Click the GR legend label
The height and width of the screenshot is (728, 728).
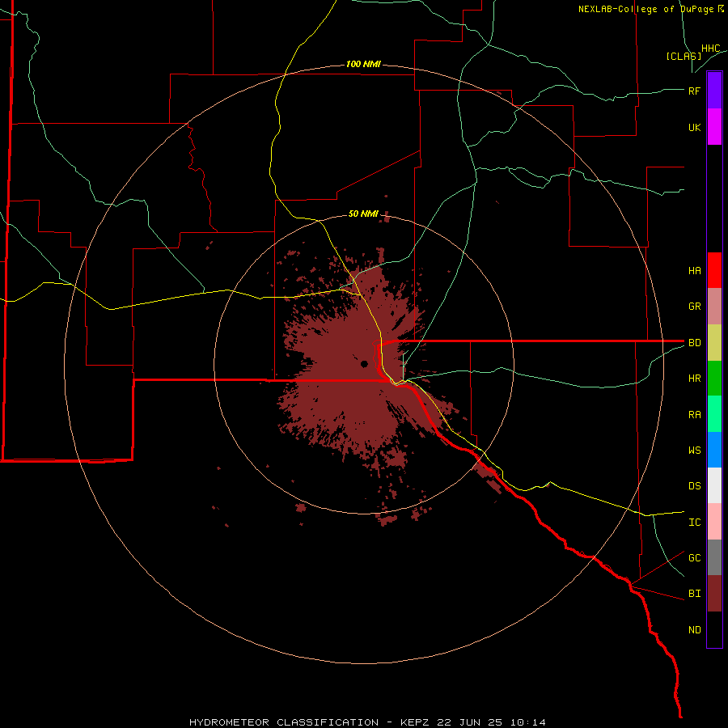click(x=694, y=307)
